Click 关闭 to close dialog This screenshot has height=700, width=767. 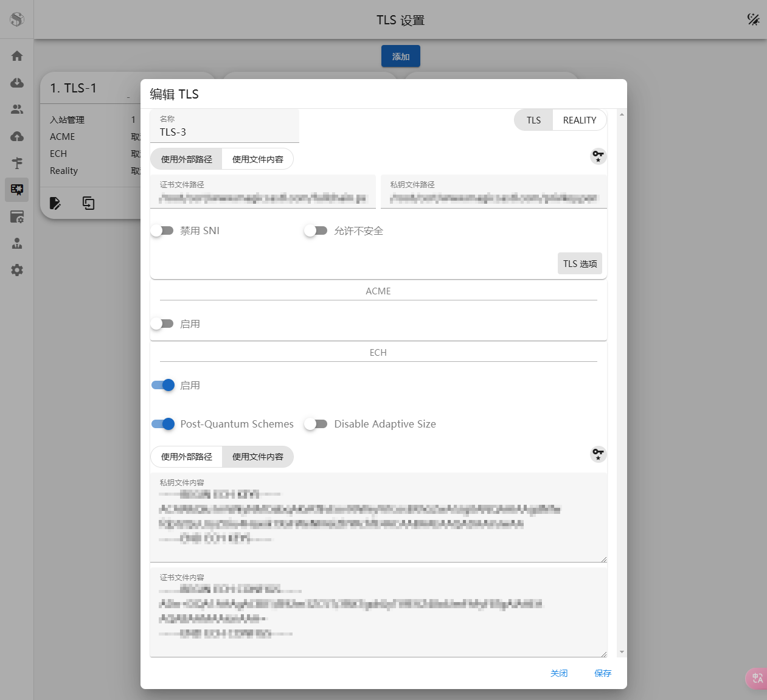(x=559, y=673)
